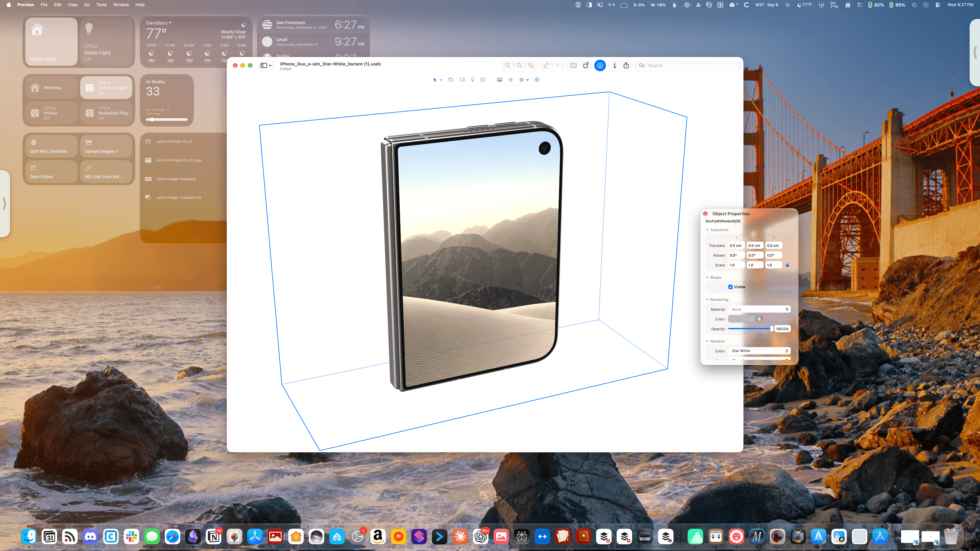This screenshot has height=551, width=980.
Task: Open Safari from the Dock
Action: (x=172, y=537)
